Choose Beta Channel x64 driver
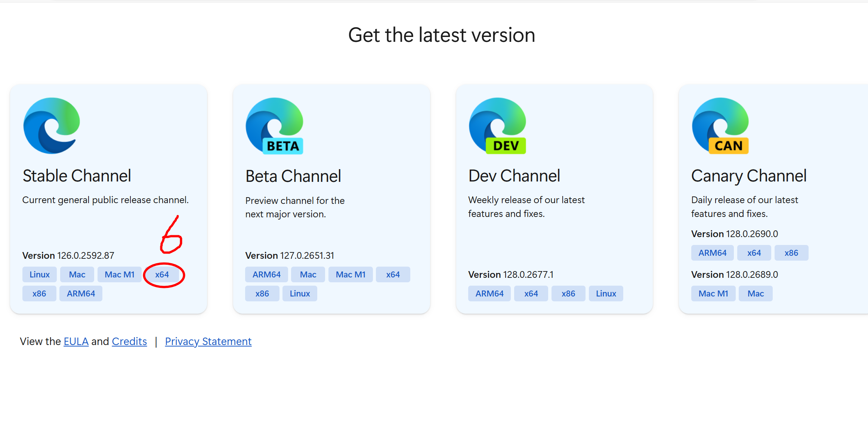Image resolution: width=868 pixels, height=438 pixels. [393, 274]
